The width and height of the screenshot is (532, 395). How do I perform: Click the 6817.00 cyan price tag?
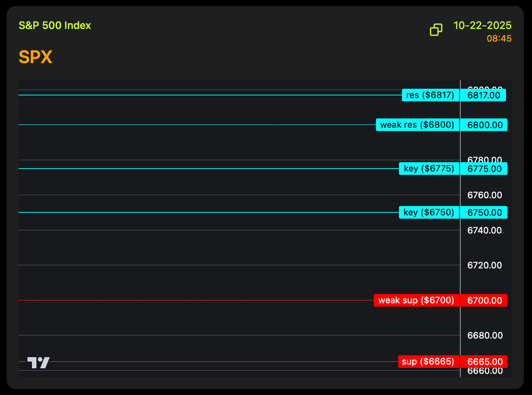click(483, 95)
